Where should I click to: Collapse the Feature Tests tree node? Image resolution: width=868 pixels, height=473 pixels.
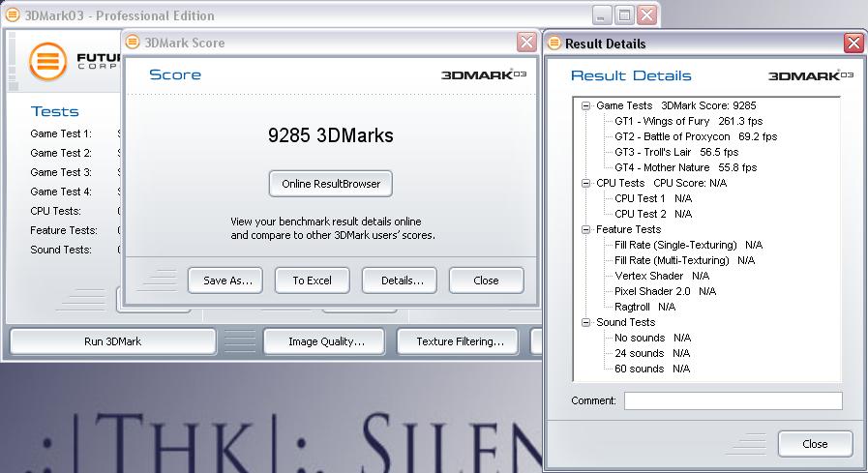pyautogui.click(x=585, y=229)
